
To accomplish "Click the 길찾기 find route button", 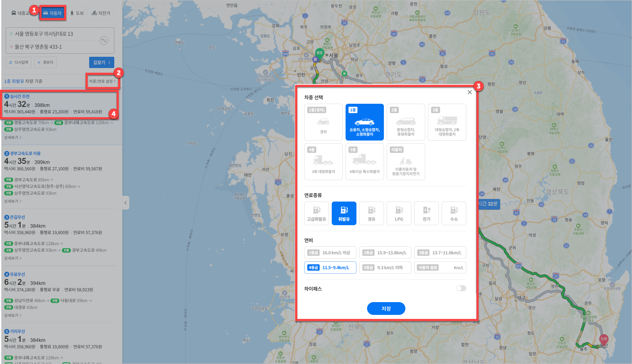I will (101, 63).
